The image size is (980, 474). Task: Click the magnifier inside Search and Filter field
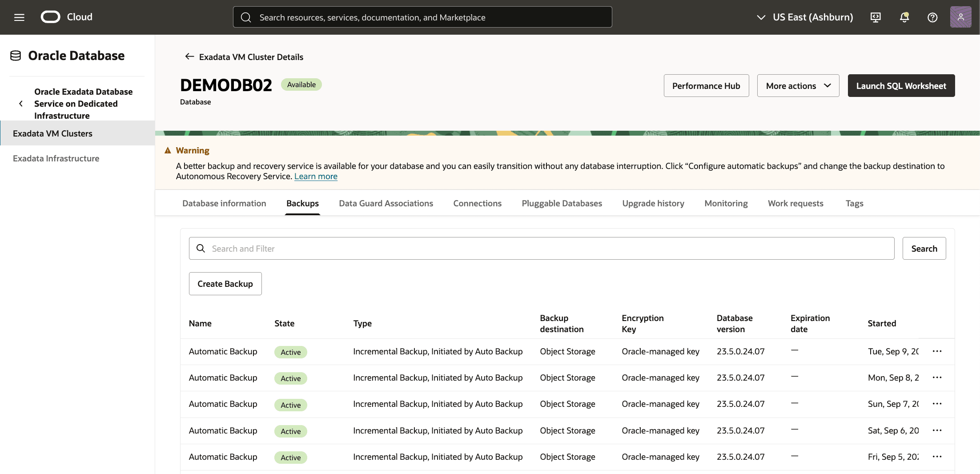point(201,248)
